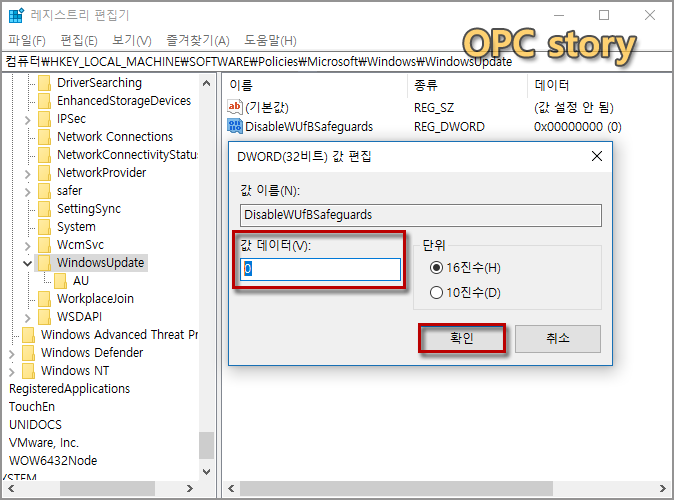This screenshot has height=500, width=674.
Task: Open the 편집(E) menu
Action: pyautogui.click(x=79, y=40)
